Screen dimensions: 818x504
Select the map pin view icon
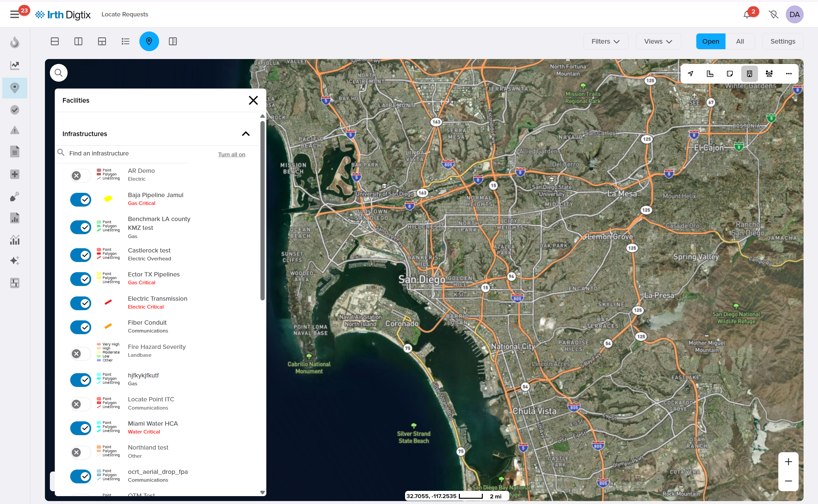coord(149,41)
